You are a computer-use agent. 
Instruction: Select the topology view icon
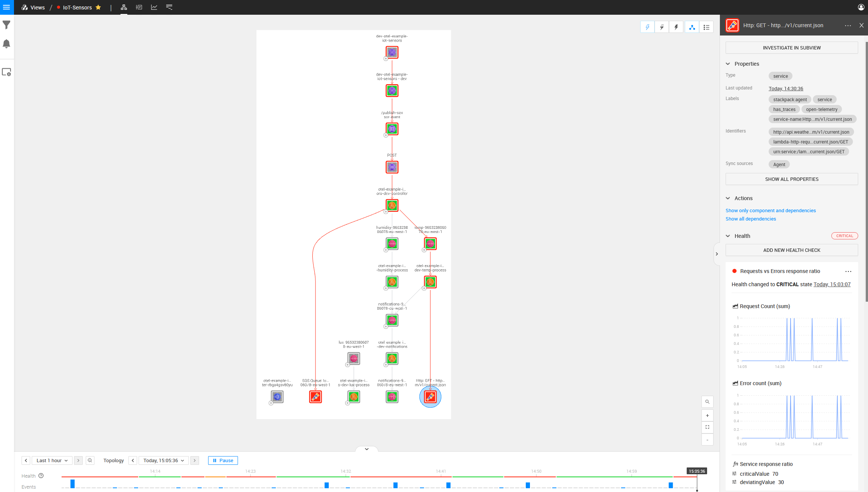coord(124,7)
